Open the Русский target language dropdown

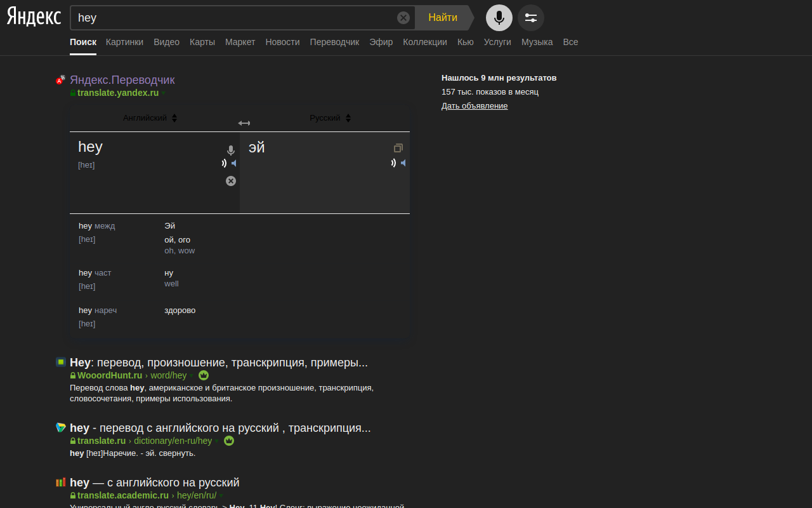point(331,118)
